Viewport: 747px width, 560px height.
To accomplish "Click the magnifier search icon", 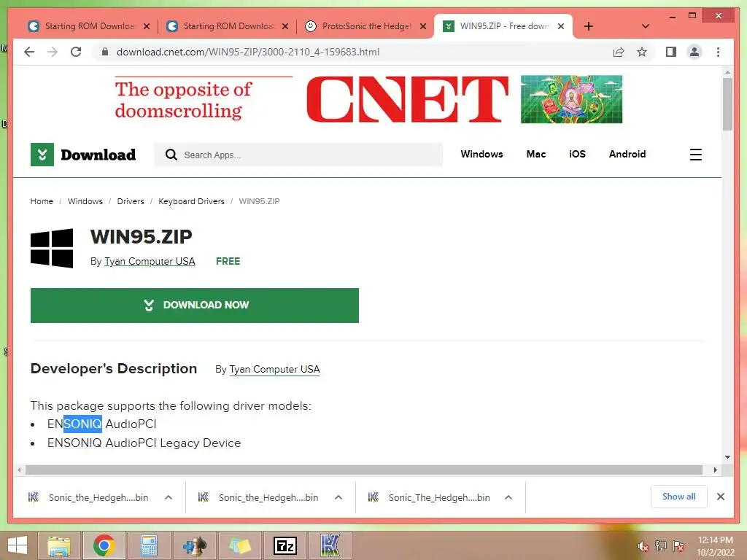I will pyautogui.click(x=171, y=155).
